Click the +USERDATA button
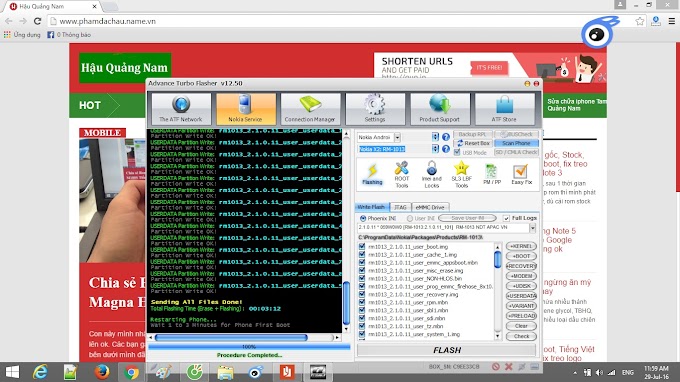The width and height of the screenshot is (680, 382). tap(521, 296)
